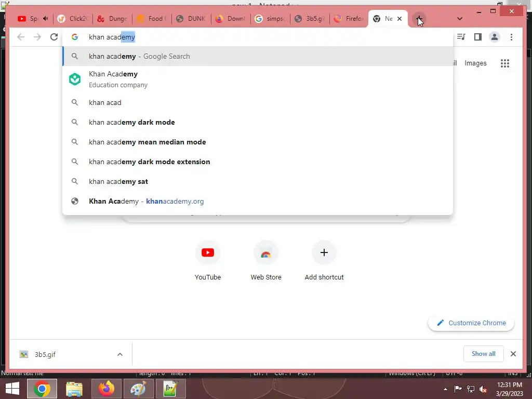
Task: Open the Google apps grid
Action: [x=505, y=63]
